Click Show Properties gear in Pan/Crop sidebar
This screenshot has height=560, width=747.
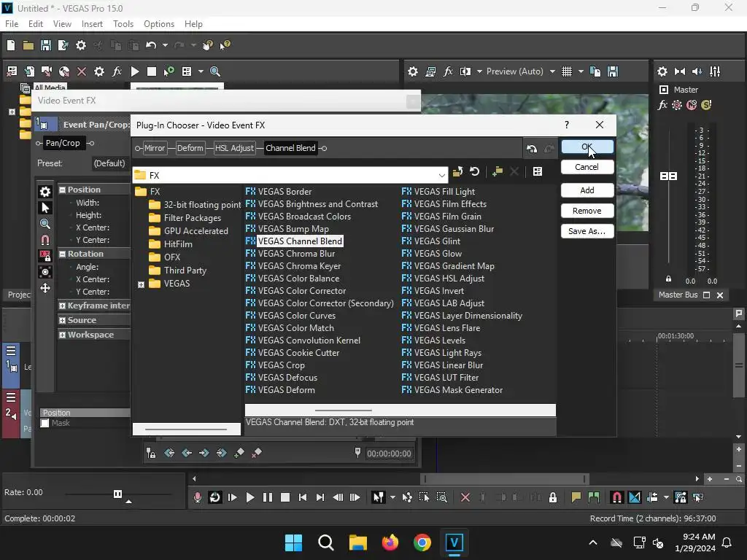click(45, 192)
